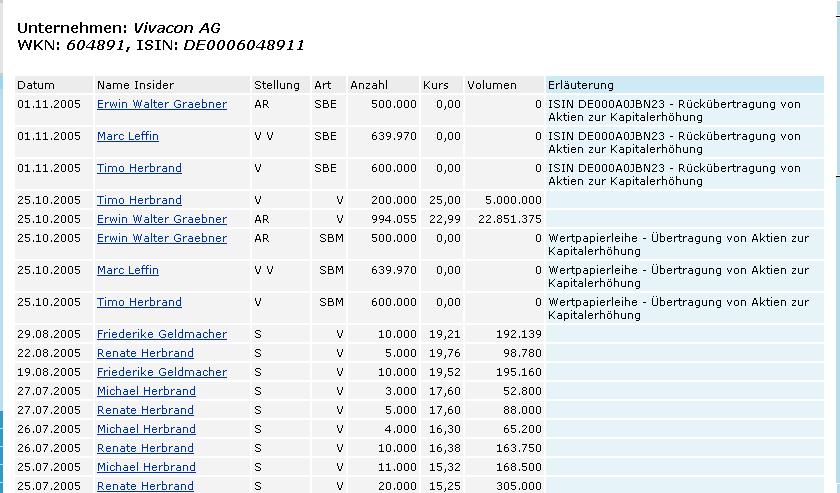This screenshot has width=840, height=493.
Task: Click the Name Insider column header
Action: [x=136, y=85]
